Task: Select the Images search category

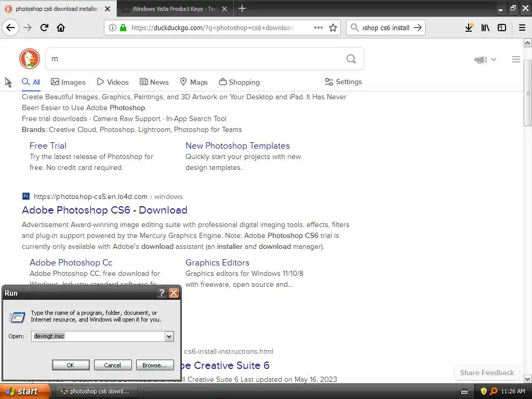Action: [x=68, y=82]
